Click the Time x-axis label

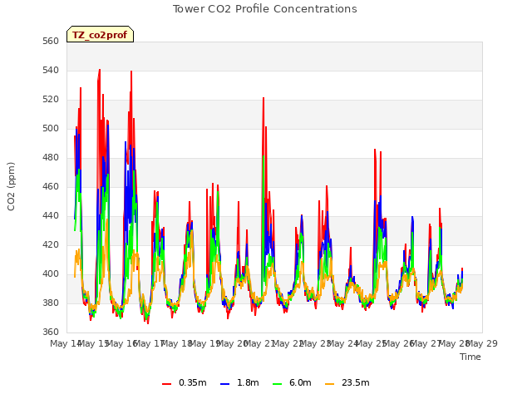pos(470,357)
